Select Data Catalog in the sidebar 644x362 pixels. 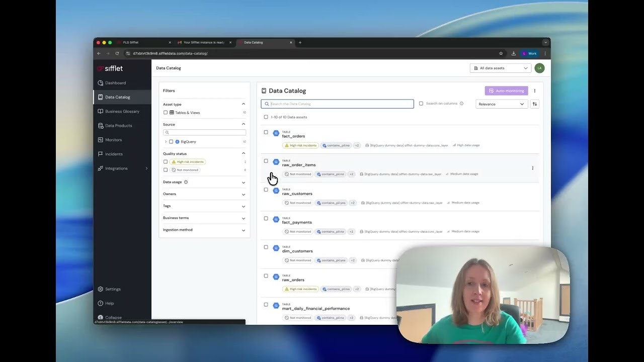pyautogui.click(x=122, y=97)
